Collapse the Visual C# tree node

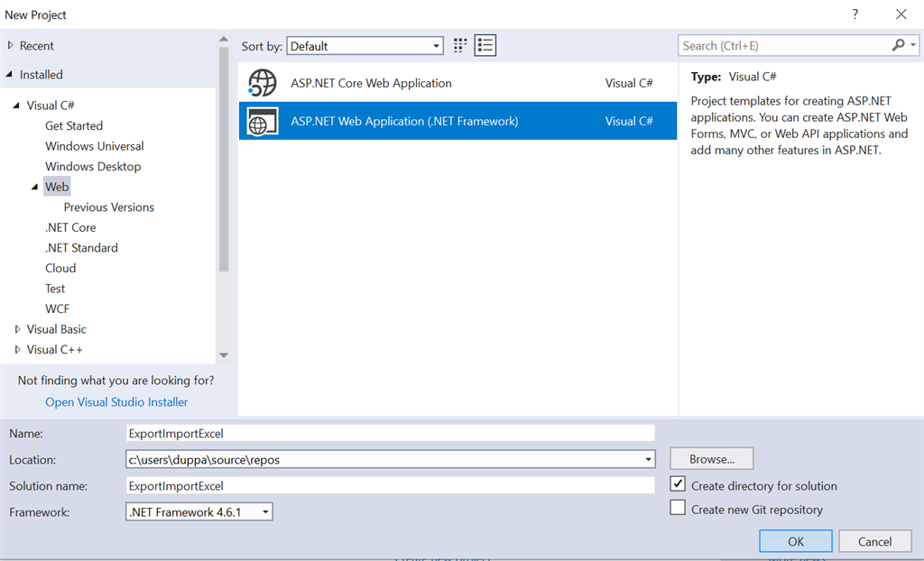[14, 105]
